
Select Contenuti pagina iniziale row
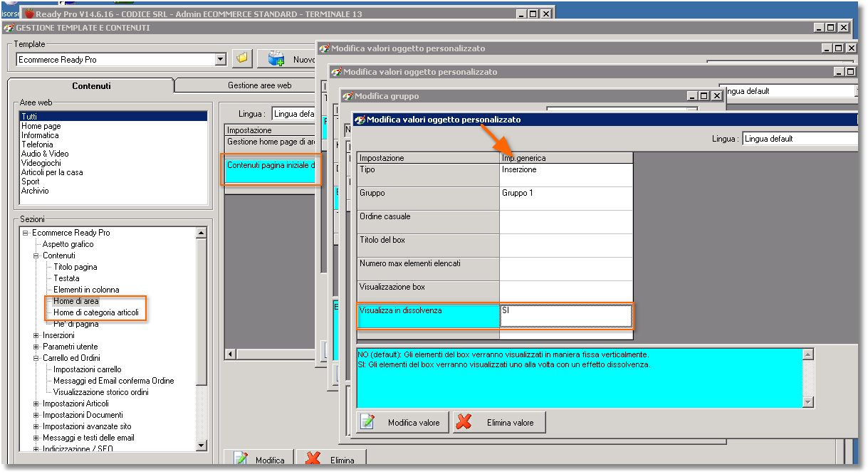coord(271,170)
